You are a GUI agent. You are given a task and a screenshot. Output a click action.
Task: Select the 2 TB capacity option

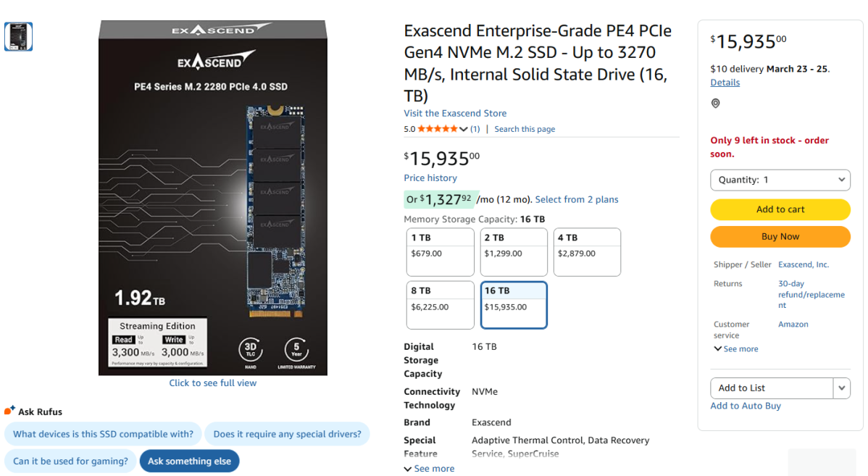514,251
